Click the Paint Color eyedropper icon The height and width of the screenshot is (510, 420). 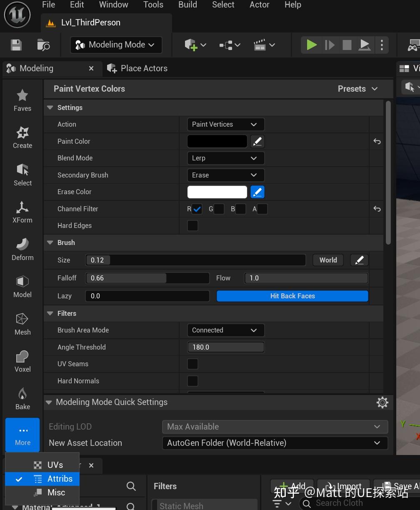coord(257,142)
